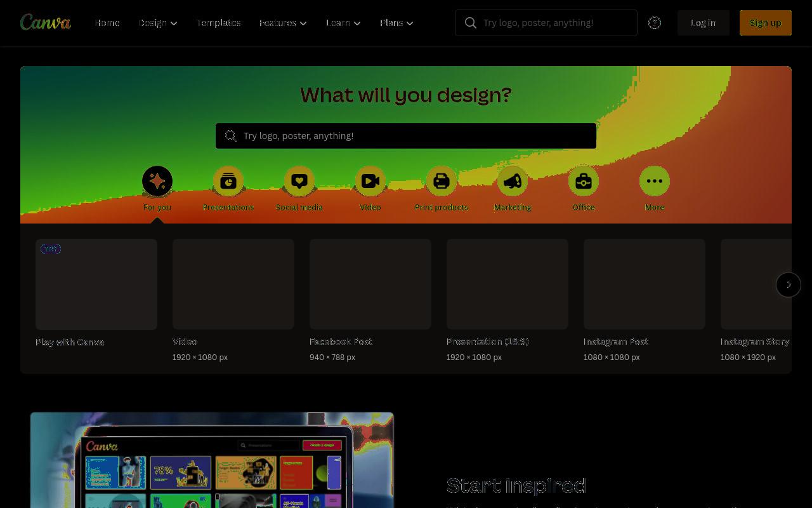
Task: Open the More categories dots icon
Action: (655, 181)
